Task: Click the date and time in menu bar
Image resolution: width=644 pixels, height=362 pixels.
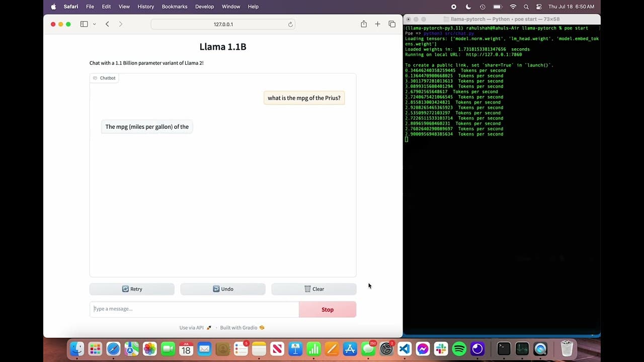Action: tap(571, 7)
